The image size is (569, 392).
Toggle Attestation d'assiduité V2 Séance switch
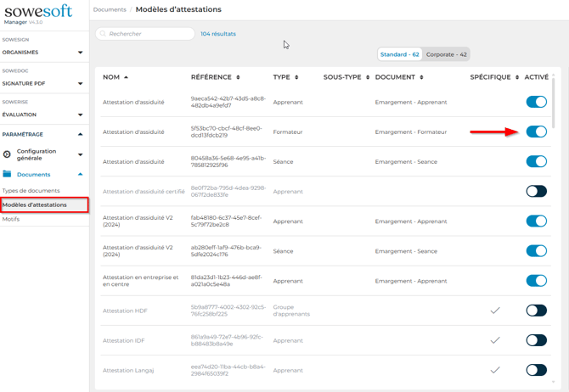537,250
